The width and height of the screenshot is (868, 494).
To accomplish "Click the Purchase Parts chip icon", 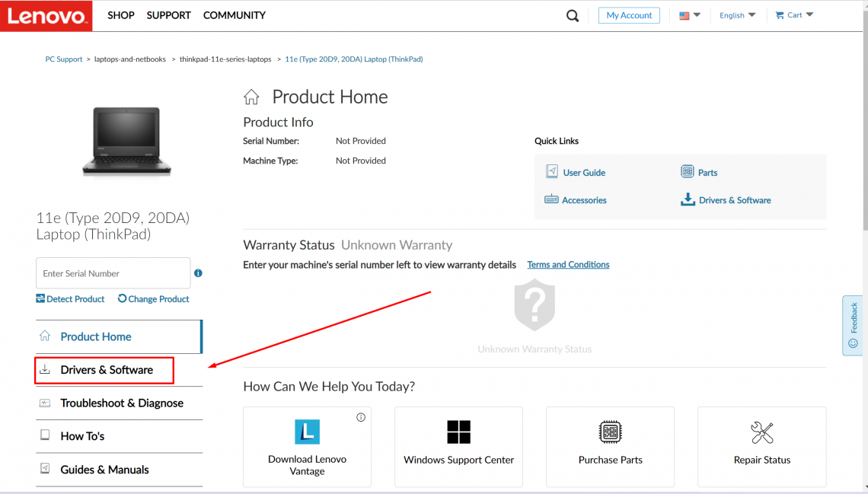I will 610,432.
